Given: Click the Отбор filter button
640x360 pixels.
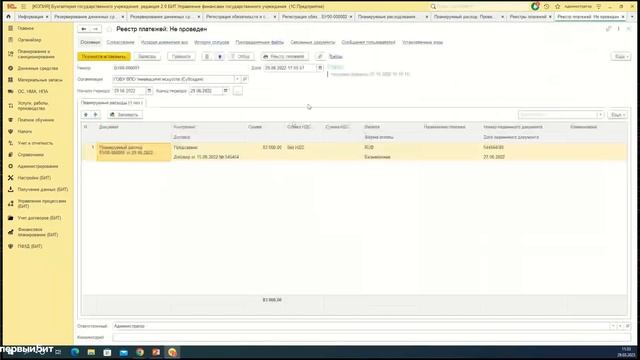Looking at the screenshot, I should tap(241, 56).
